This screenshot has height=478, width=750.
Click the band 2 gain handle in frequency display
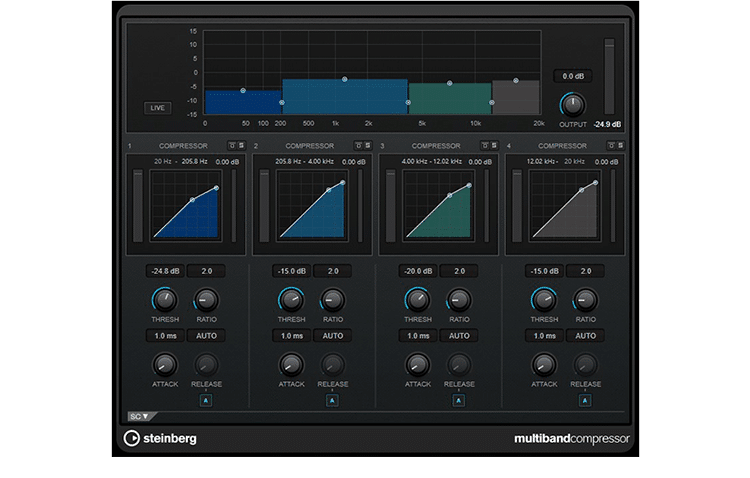(344, 79)
